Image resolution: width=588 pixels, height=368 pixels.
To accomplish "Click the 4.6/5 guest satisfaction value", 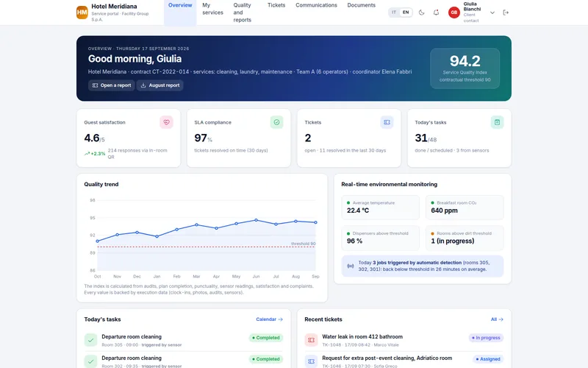I will click(x=95, y=138).
